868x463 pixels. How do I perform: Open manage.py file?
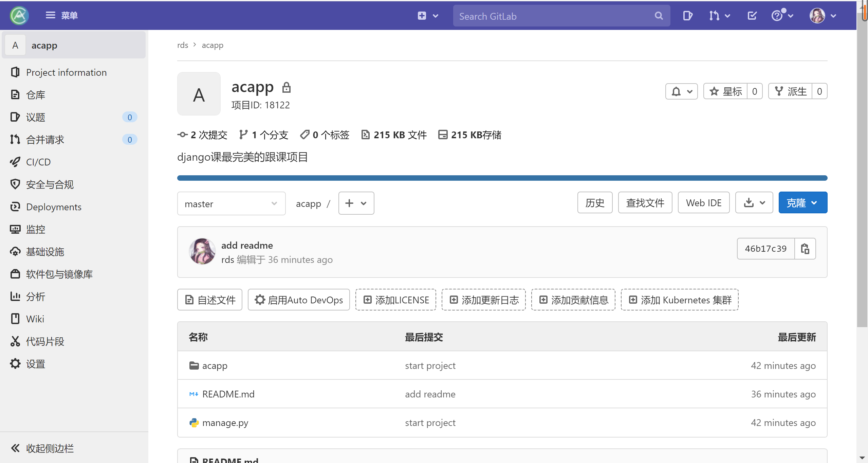click(x=225, y=423)
